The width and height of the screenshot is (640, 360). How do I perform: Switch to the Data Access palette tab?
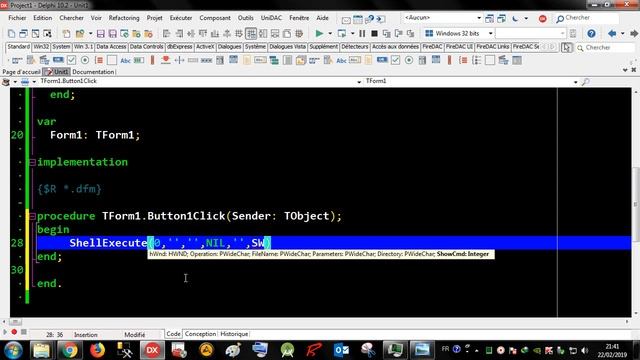coord(111,47)
